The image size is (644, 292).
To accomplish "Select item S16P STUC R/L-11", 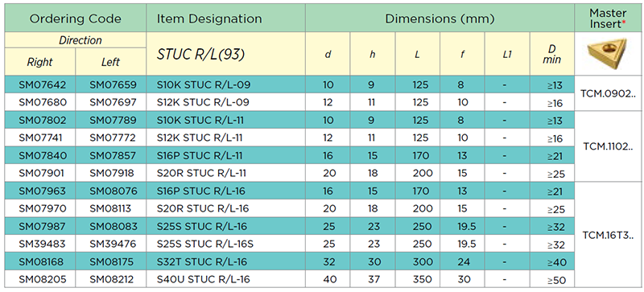I will (200, 155).
